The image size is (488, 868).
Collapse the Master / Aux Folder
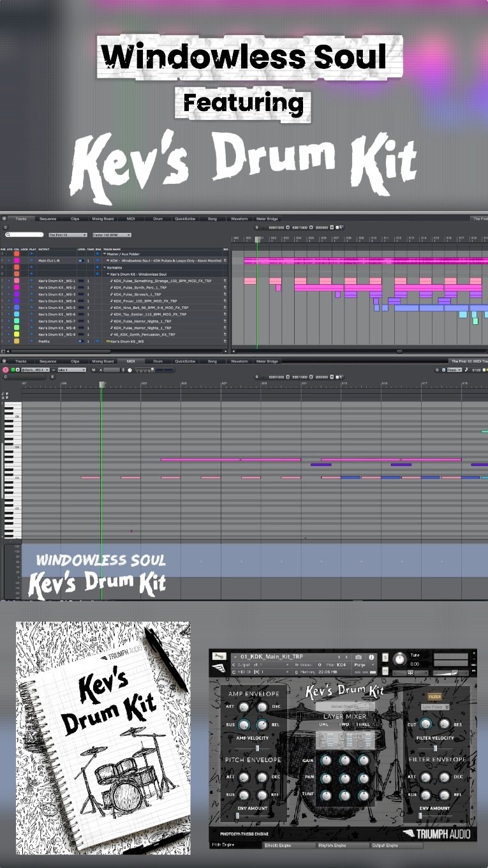coord(105,254)
